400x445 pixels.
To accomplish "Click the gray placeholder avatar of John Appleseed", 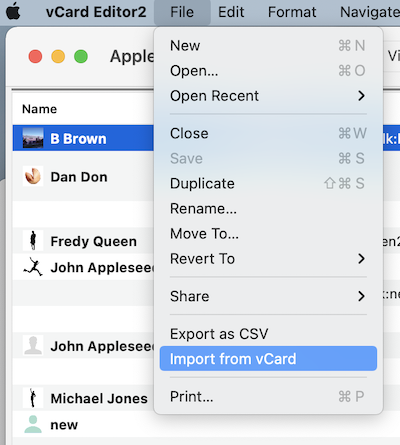I will (x=33, y=345).
